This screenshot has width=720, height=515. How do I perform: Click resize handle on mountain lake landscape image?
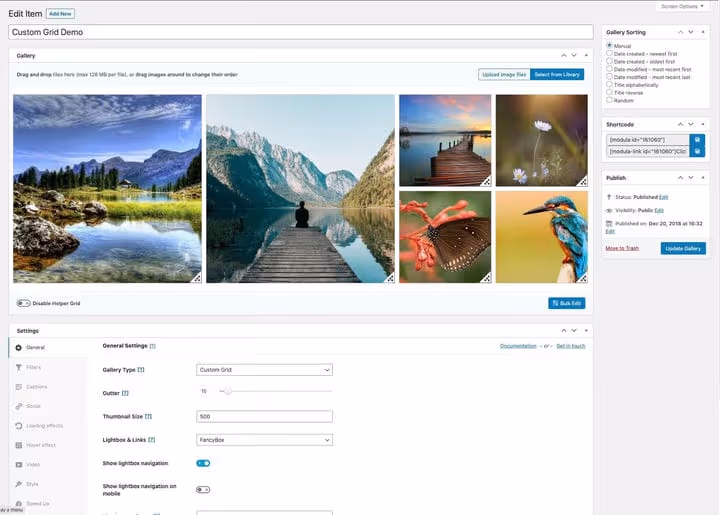click(197, 278)
